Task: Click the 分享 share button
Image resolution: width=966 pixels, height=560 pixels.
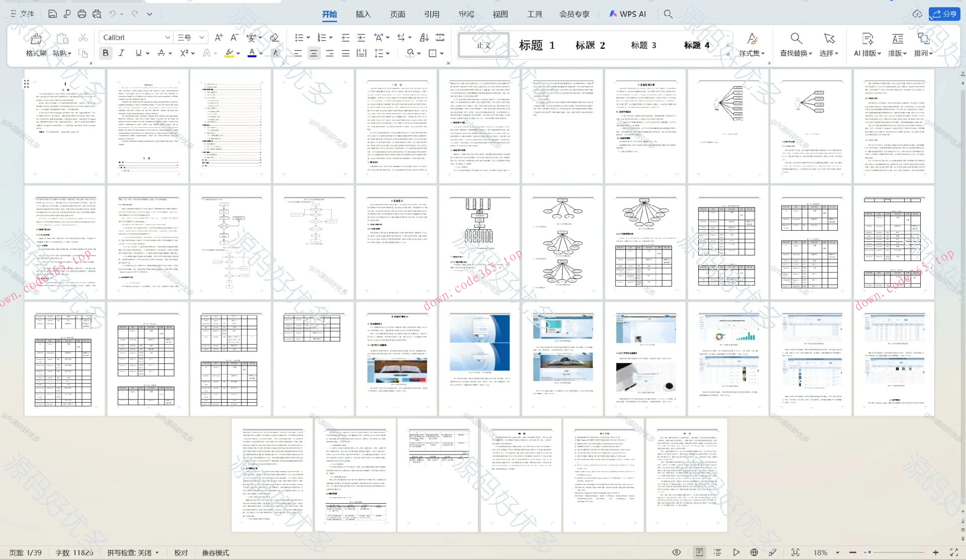Action: tap(944, 14)
